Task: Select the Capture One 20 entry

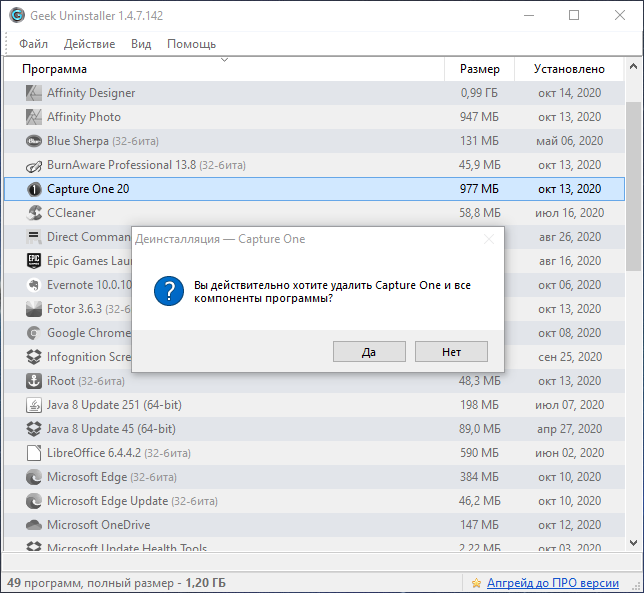Action: (x=88, y=189)
